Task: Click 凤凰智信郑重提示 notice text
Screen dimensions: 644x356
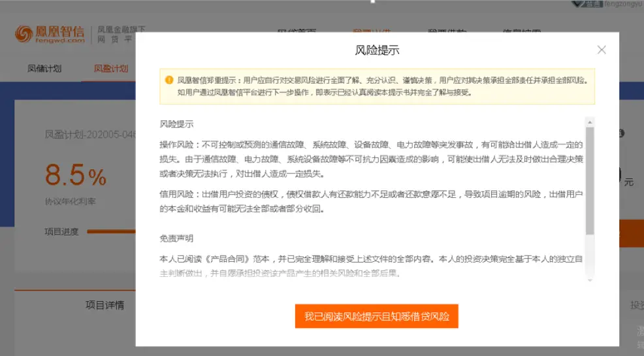Action: point(383,86)
